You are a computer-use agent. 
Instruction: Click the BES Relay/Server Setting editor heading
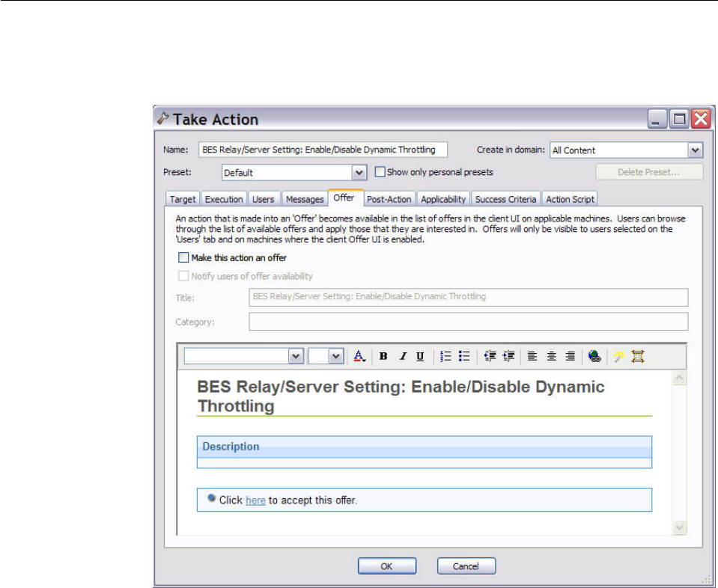coord(401,396)
